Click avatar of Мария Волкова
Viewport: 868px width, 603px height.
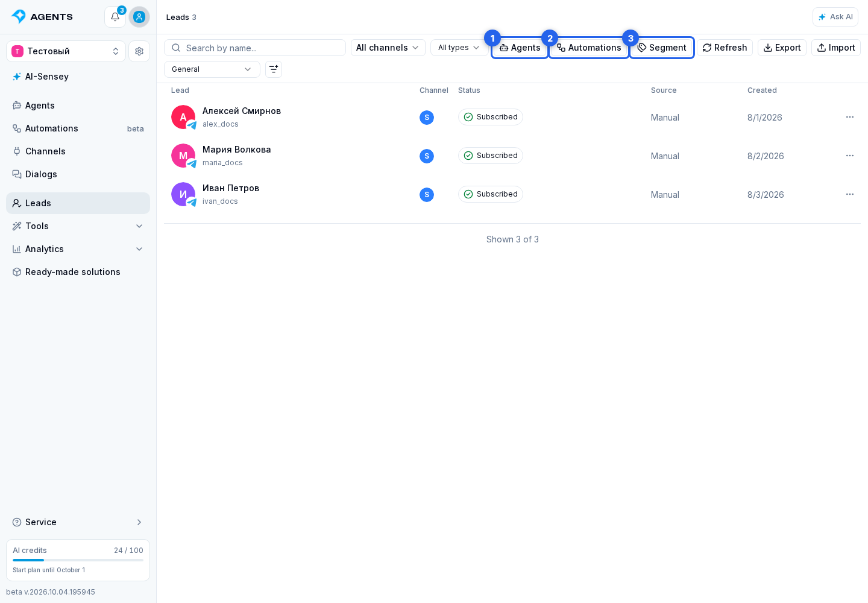[183, 156]
